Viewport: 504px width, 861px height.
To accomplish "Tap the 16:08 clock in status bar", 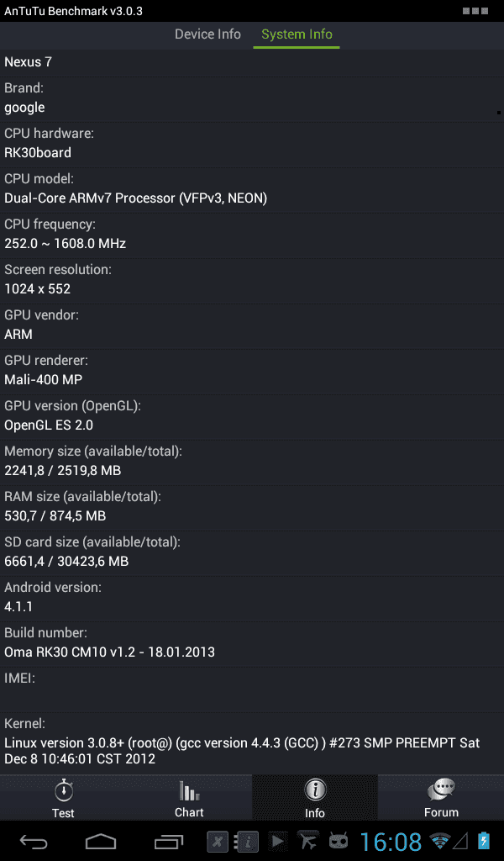I will click(391, 841).
